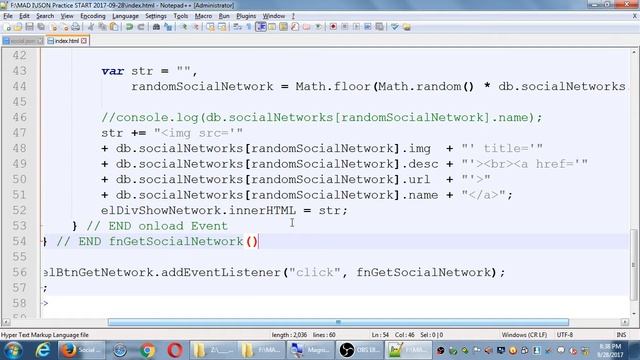
Task: Toggle synchronized horizontal scrolling
Action: coord(222,27)
